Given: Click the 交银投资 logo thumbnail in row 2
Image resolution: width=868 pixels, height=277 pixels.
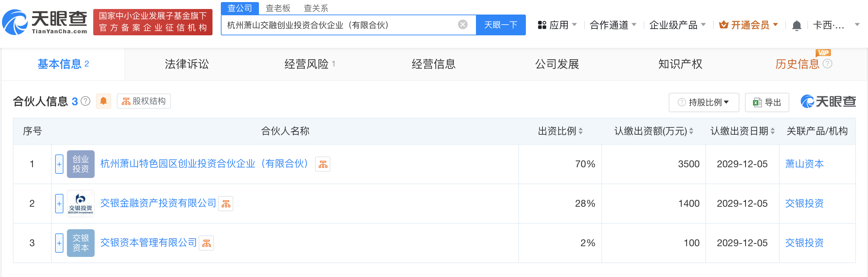Looking at the screenshot, I should (81, 204).
